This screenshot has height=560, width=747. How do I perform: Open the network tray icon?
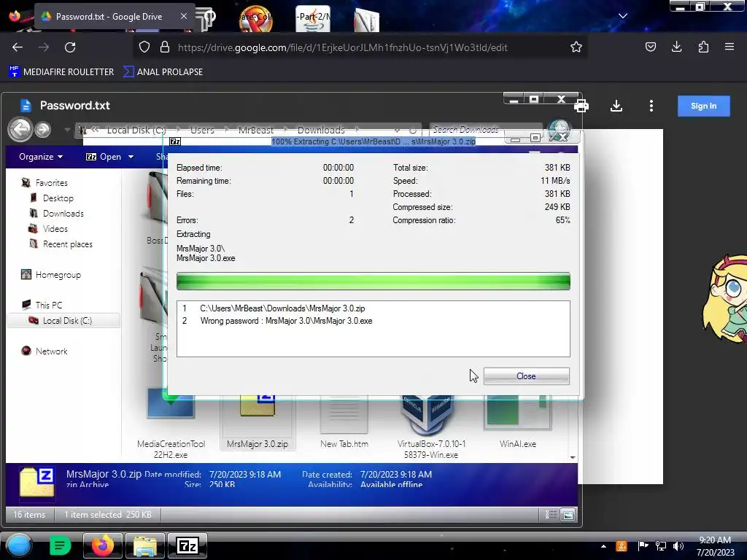pos(661,546)
